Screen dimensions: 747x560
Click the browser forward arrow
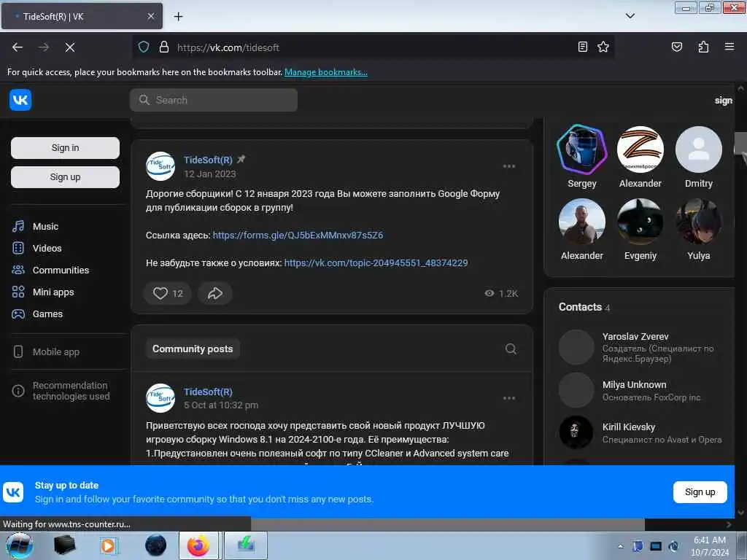44,47
